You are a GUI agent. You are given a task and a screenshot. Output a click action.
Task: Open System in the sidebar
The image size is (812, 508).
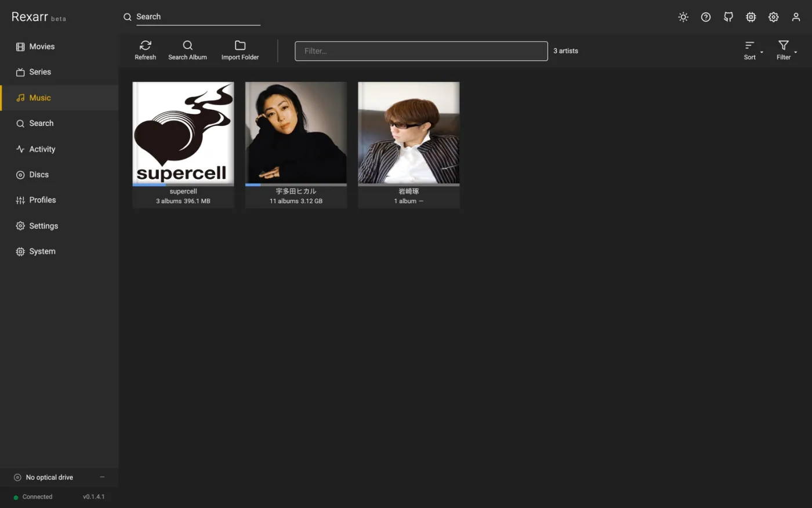pyautogui.click(x=59, y=251)
